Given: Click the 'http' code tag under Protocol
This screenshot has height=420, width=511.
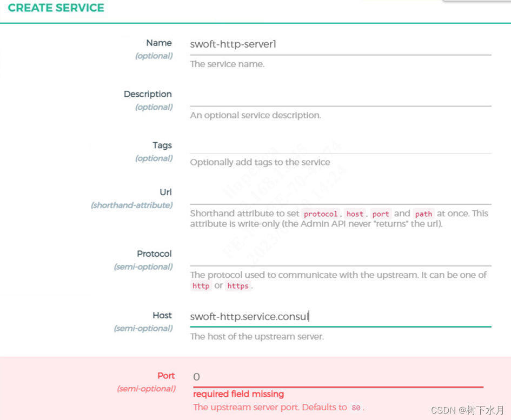Looking at the screenshot, I should 201,286.
